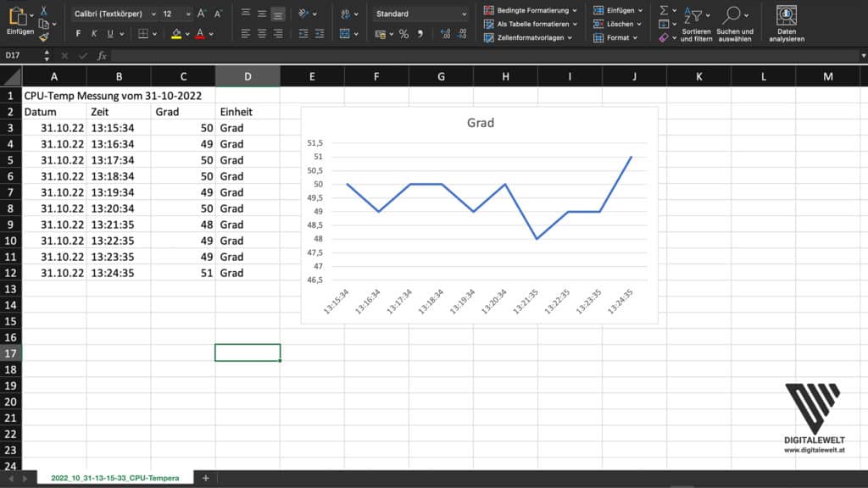This screenshot has width=868, height=488.
Task: Open the Calibri font name dropdown
Action: [x=114, y=14]
